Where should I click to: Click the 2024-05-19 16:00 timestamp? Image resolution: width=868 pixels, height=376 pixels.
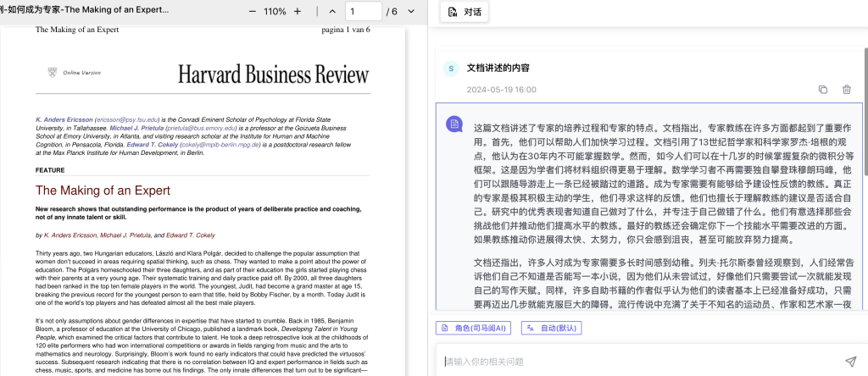tap(502, 90)
